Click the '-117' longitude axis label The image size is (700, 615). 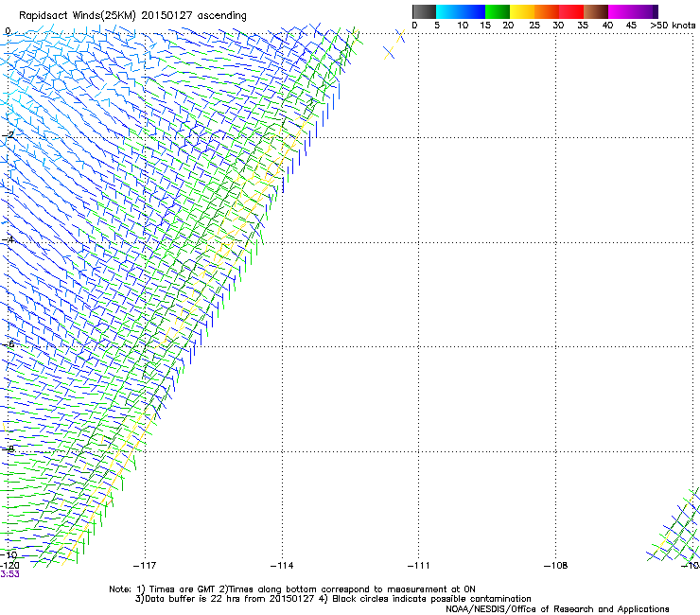145,566
